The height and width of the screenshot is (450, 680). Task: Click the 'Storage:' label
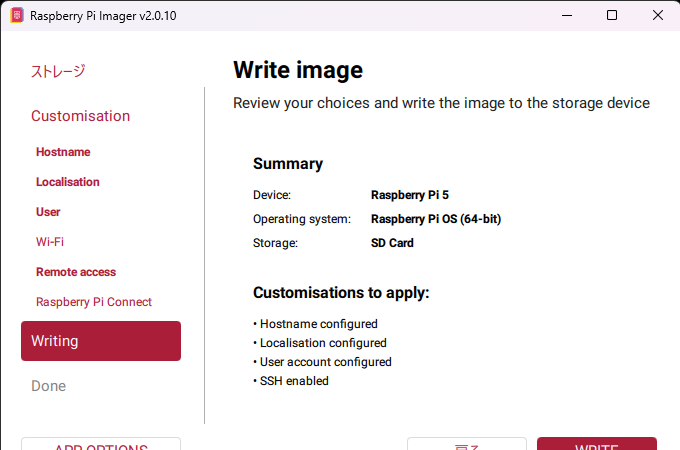(x=275, y=243)
